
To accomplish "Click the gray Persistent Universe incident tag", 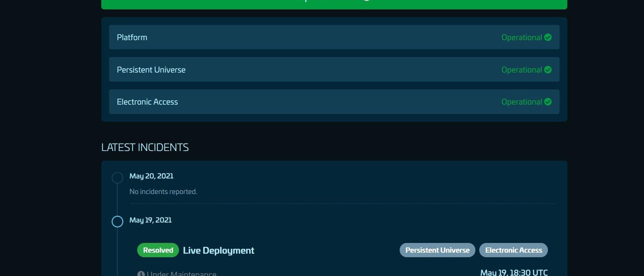I will (437, 250).
